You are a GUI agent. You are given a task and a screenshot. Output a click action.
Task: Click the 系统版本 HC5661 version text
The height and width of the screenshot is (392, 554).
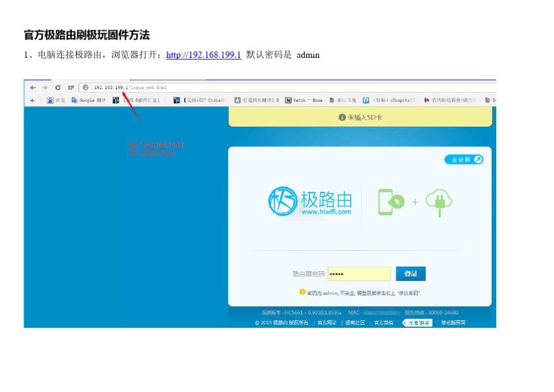pyautogui.click(x=301, y=313)
